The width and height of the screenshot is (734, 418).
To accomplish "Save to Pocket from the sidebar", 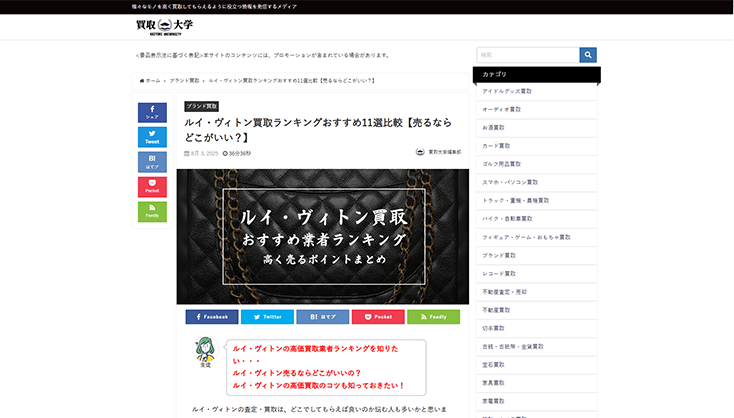I will (x=152, y=187).
